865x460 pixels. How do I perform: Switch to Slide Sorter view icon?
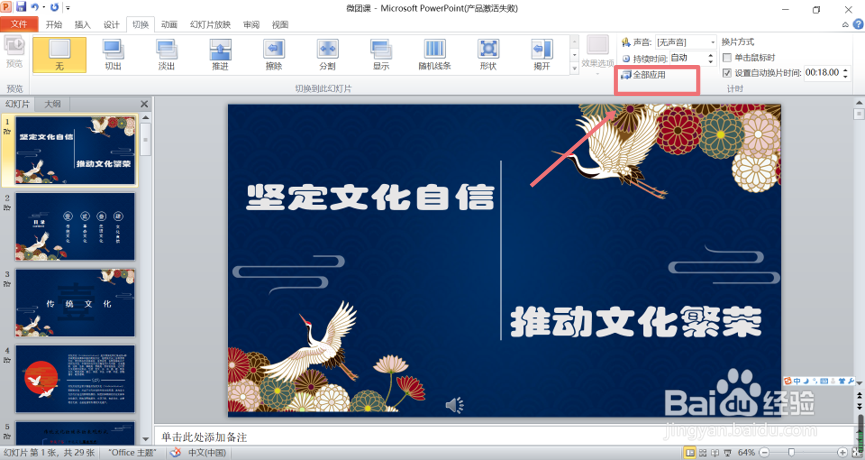[x=703, y=453]
